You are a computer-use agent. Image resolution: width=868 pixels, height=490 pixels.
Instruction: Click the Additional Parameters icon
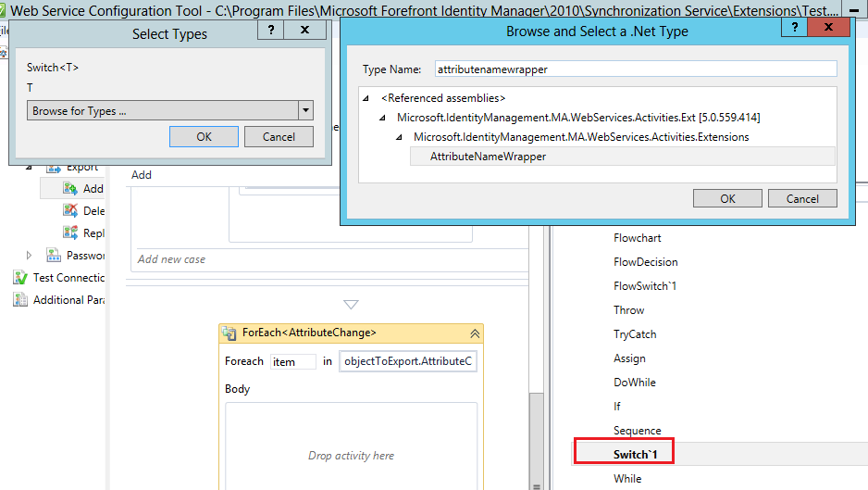[20, 299]
